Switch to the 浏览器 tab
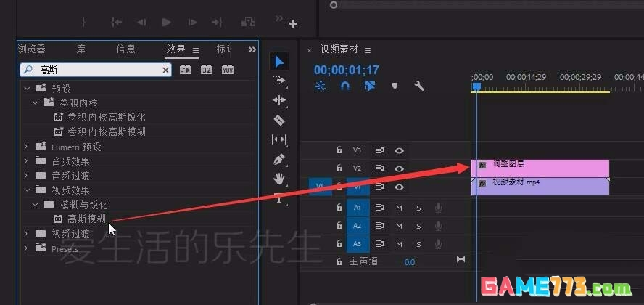The image size is (644, 305). 32,49
